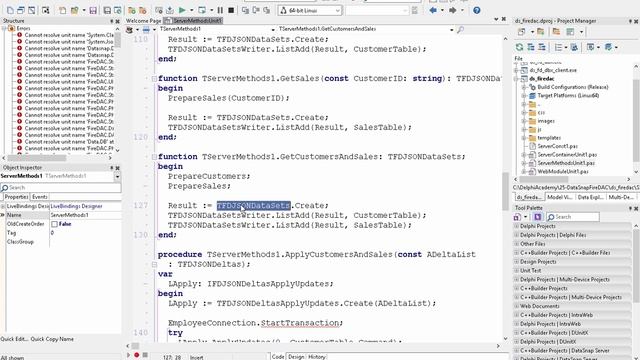Pin the Structure panel

coord(111,21)
